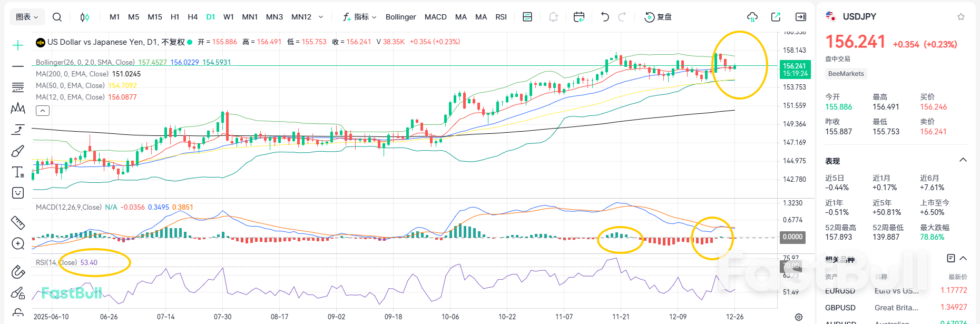Image resolution: width=980 pixels, height=324 pixels.
Task: Switch to the H4 timeframe
Action: pyautogui.click(x=192, y=17)
